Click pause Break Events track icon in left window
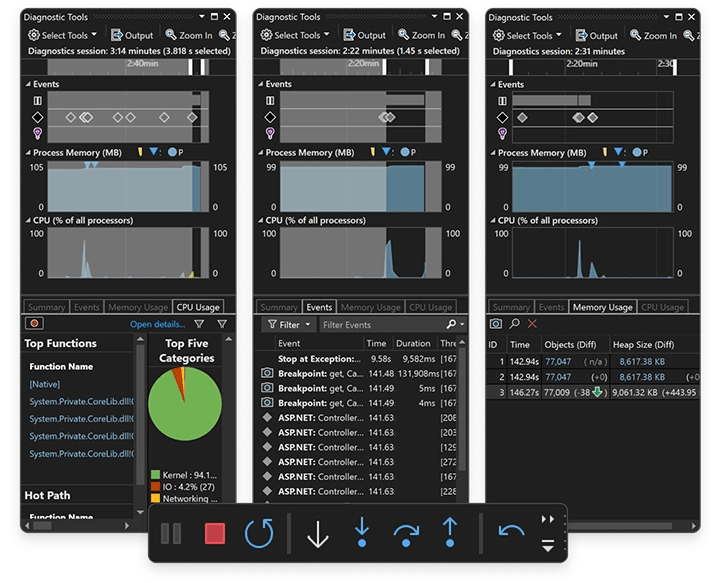The width and height of the screenshot is (725, 583). (37, 100)
